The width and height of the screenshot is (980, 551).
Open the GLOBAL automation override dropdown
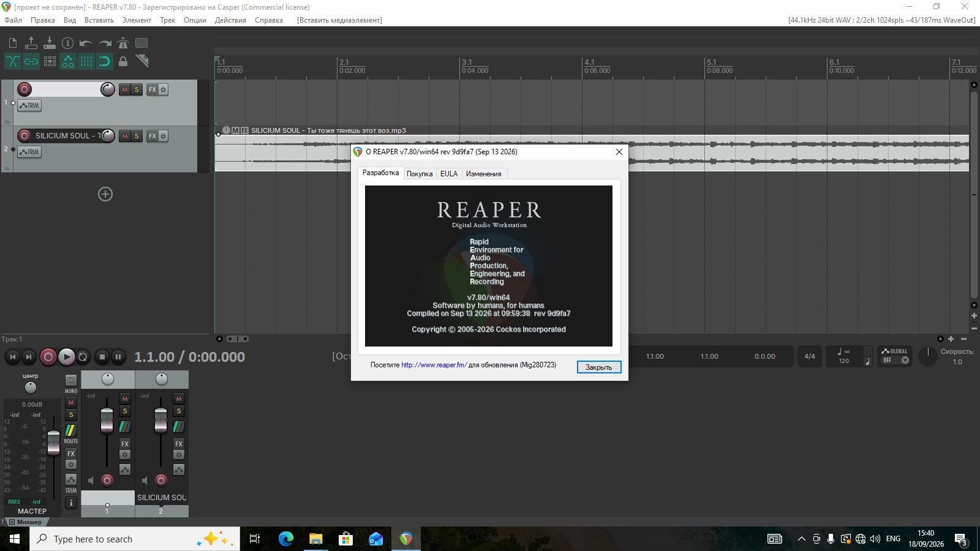coord(895,356)
